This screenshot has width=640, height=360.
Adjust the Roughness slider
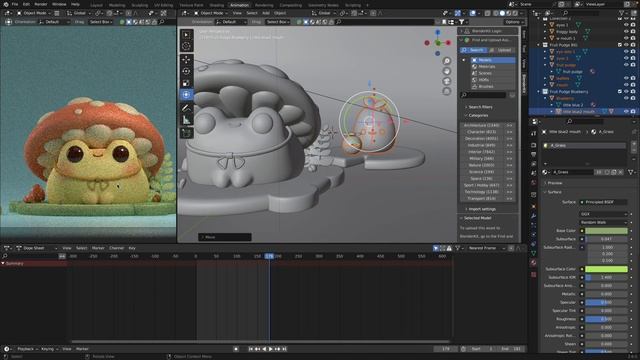pyautogui.click(x=606, y=319)
